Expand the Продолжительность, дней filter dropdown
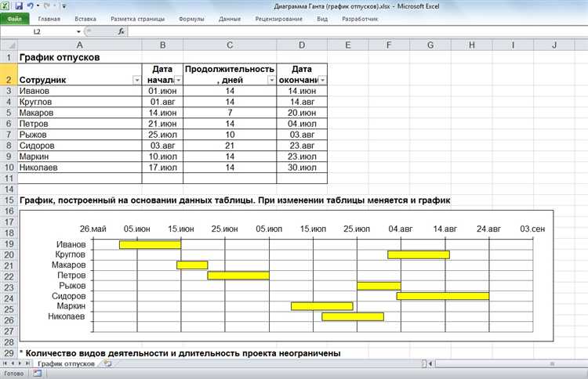 pyautogui.click(x=272, y=80)
